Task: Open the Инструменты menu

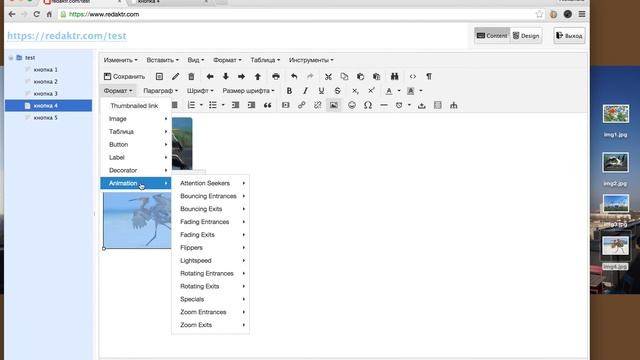Action: point(311,60)
